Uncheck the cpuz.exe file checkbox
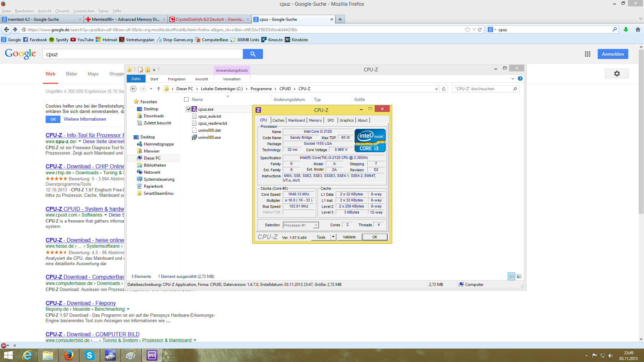The width and height of the screenshot is (644, 362). (189, 109)
